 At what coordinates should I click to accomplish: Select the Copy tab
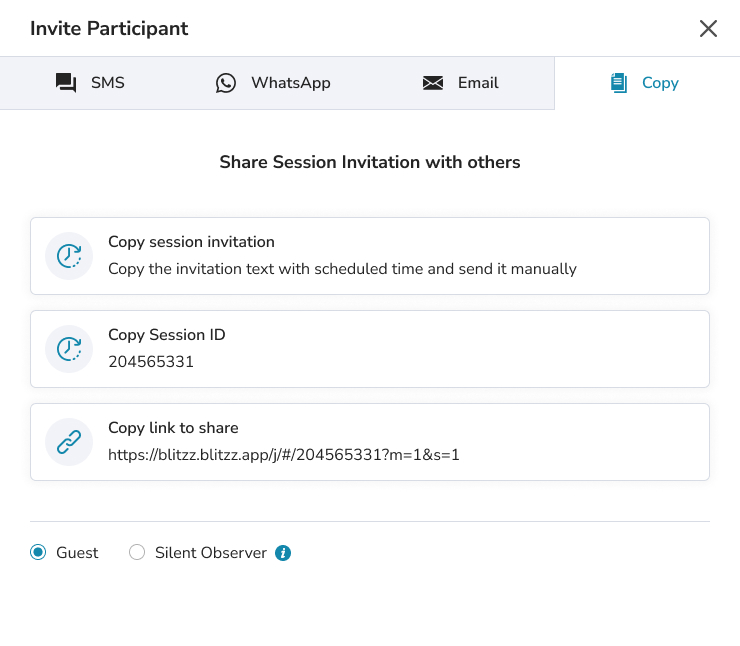pyautogui.click(x=646, y=83)
